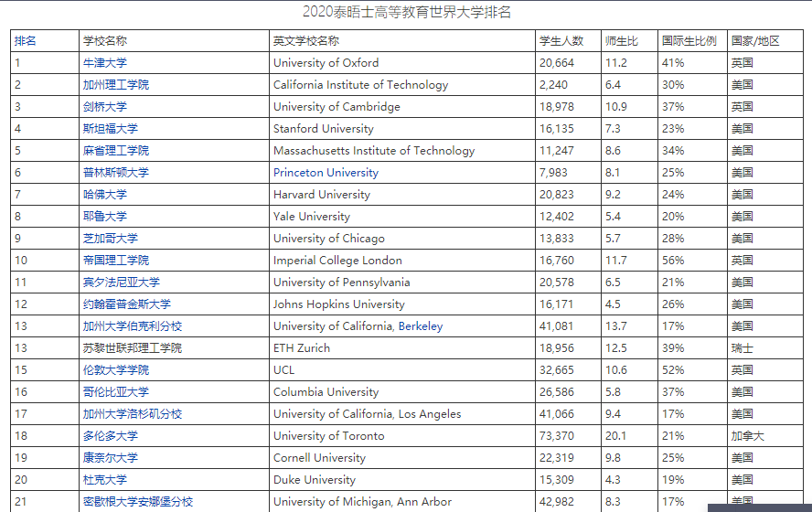Click the international ratio 41%

(673, 63)
